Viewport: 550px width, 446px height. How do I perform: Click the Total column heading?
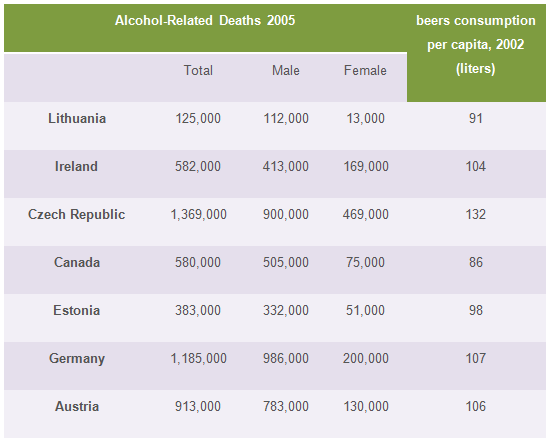pos(198,70)
